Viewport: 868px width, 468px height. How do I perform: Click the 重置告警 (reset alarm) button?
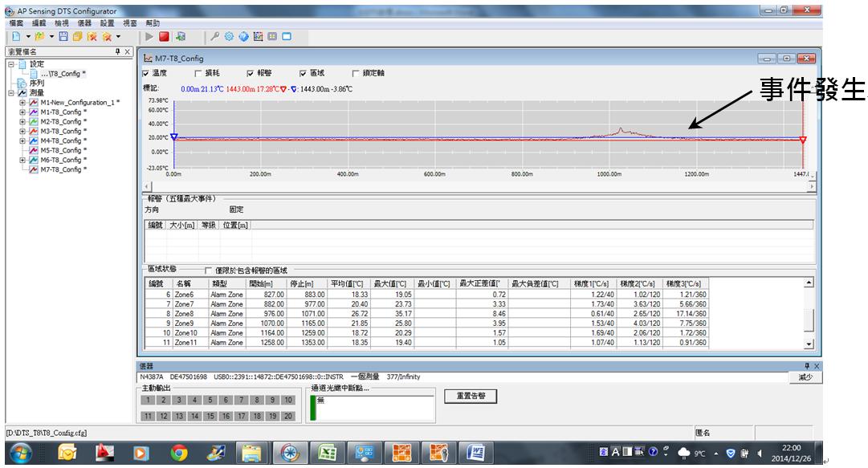(x=470, y=396)
